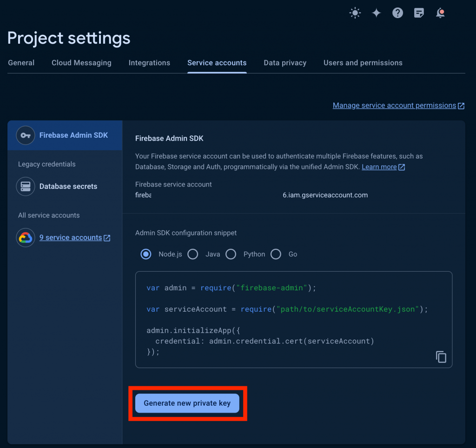The width and height of the screenshot is (476, 448).
Task: Generate a new private key
Action: 187,403
